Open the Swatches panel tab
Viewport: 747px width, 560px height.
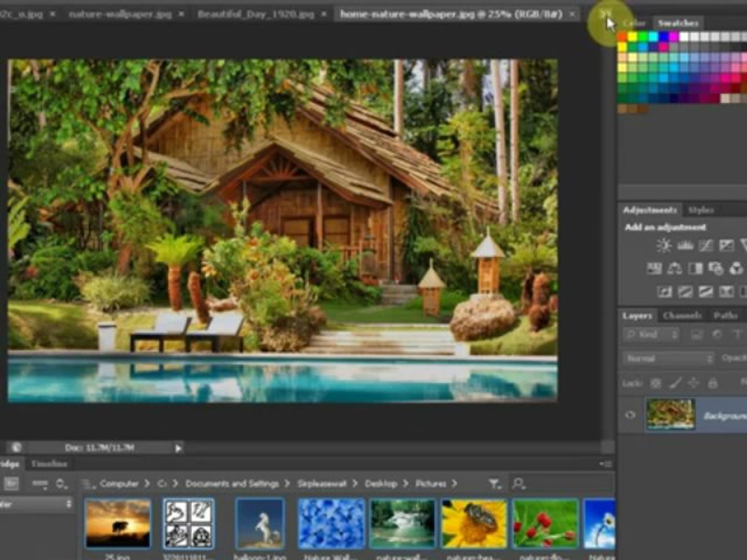click(677, 23)
